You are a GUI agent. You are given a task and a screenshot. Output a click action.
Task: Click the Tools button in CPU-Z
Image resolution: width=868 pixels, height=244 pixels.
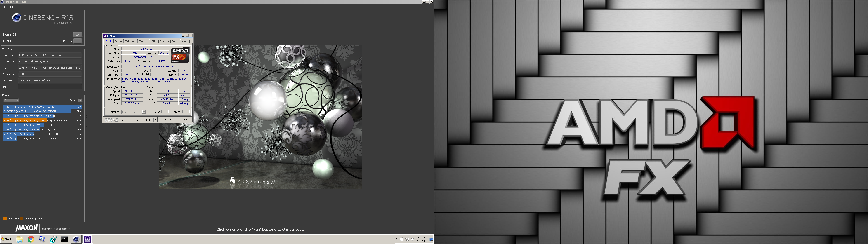(x=147, y=120)
